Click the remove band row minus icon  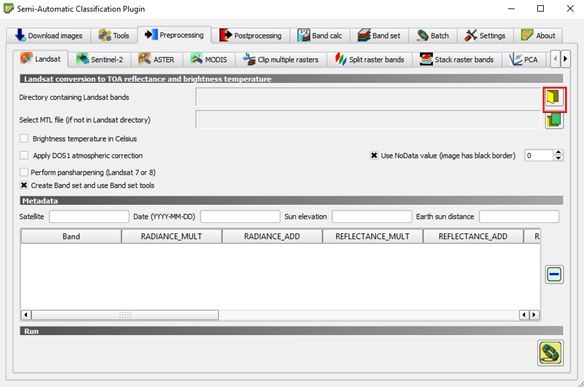point(554,275)
